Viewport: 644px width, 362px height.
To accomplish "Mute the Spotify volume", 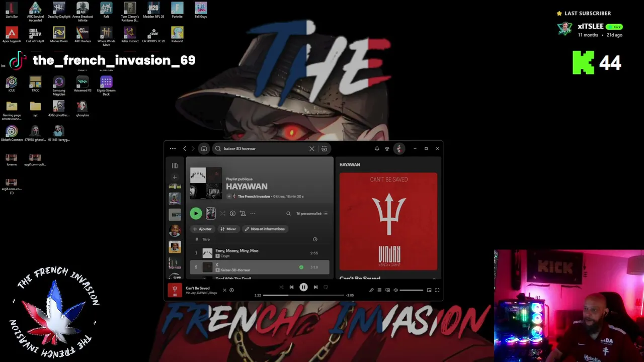I will [395, 290].
